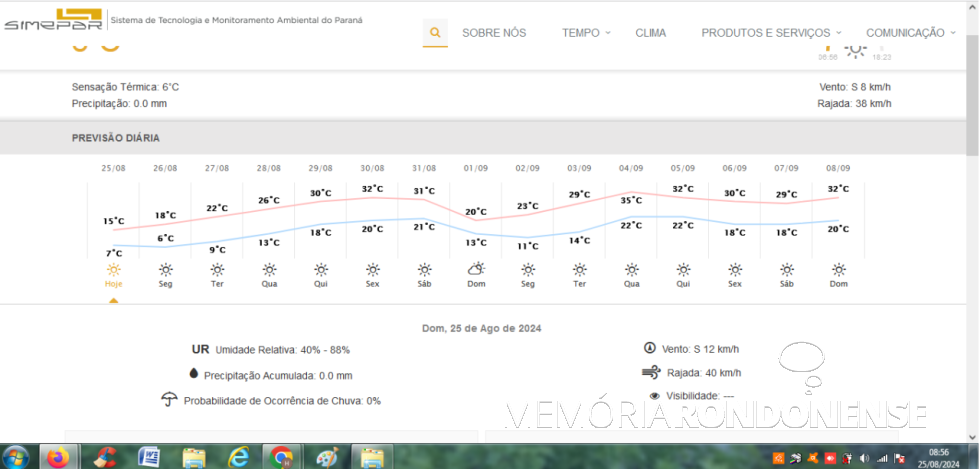Click the orange search magnifier icon
This screenshot has height=469, width=980.
[435, 33]
